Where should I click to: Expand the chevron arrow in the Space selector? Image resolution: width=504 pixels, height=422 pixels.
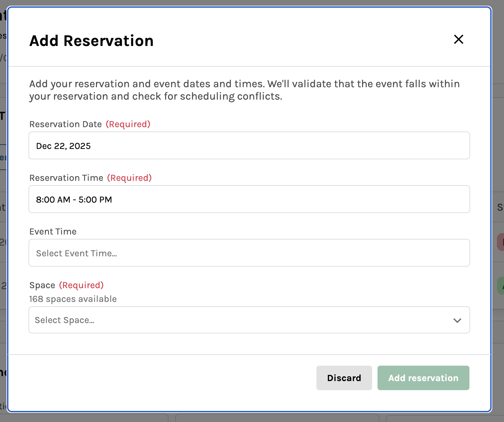coord(457,320)
